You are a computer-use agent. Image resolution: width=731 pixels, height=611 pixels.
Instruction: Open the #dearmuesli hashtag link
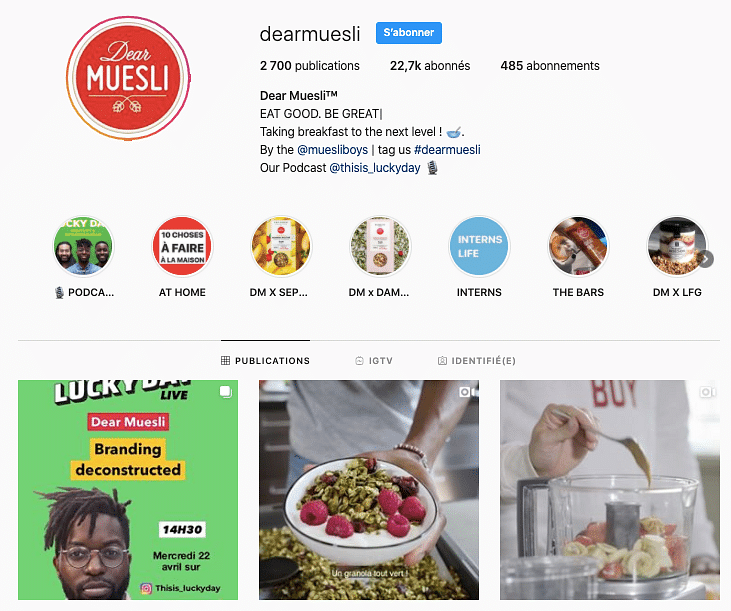[x=447, y=150]
